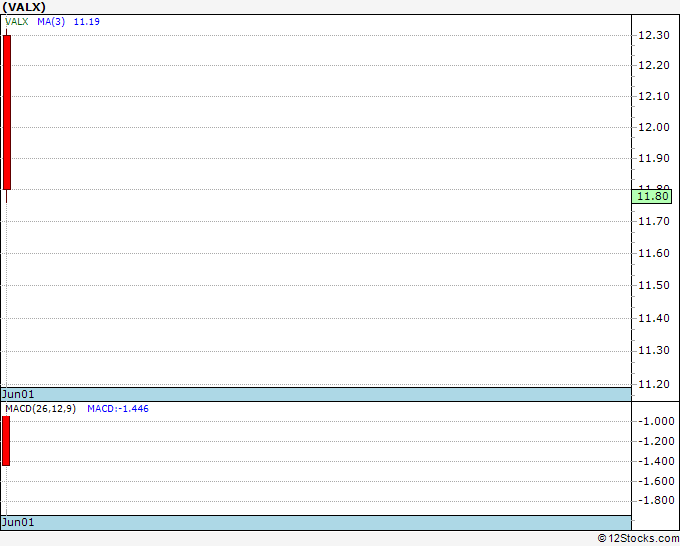Click the VALX series legend label
This screenshot has height=546, width=680.
pos(17,22)
